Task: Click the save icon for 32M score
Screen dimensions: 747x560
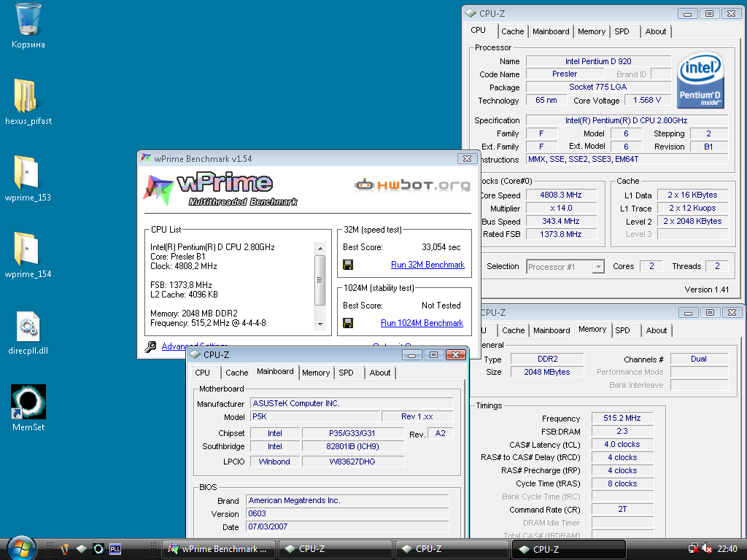Action: (x=348, y=265)
